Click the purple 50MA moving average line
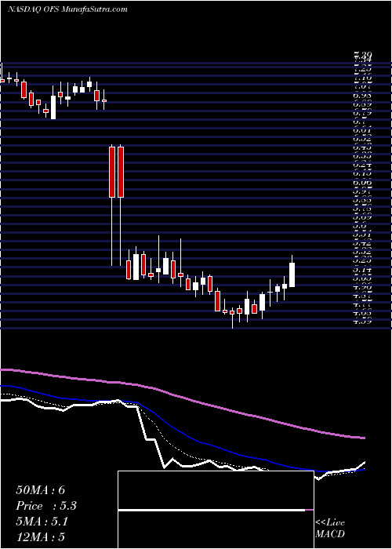Screen dimensions: 392x549 (x=182, y=397)
